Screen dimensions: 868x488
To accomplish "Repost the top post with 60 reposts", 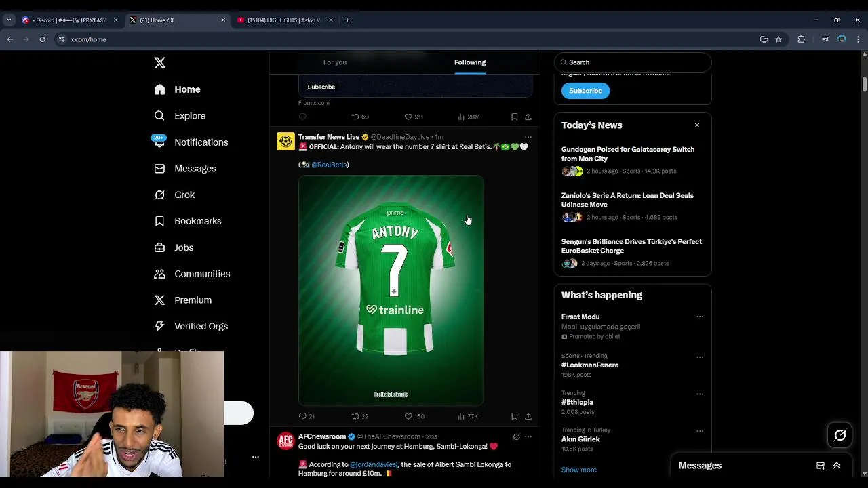I will pos(360,117).
